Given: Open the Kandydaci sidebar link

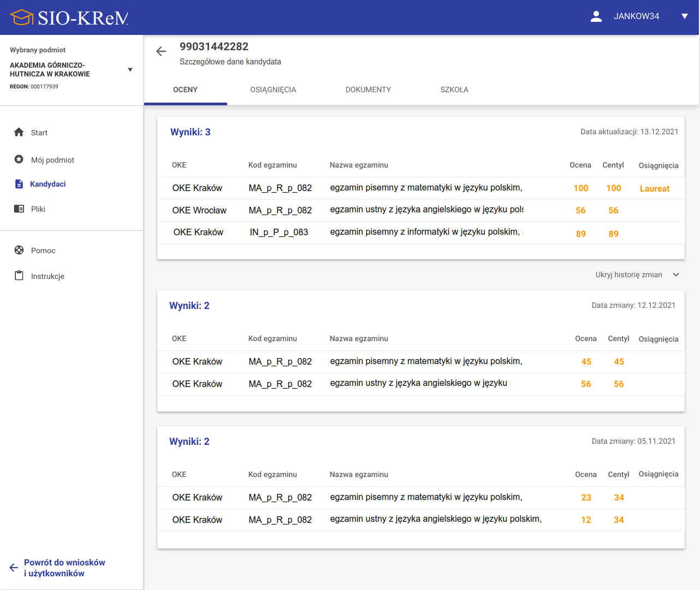Looking at the screenshot, I should tap(48, 184).
